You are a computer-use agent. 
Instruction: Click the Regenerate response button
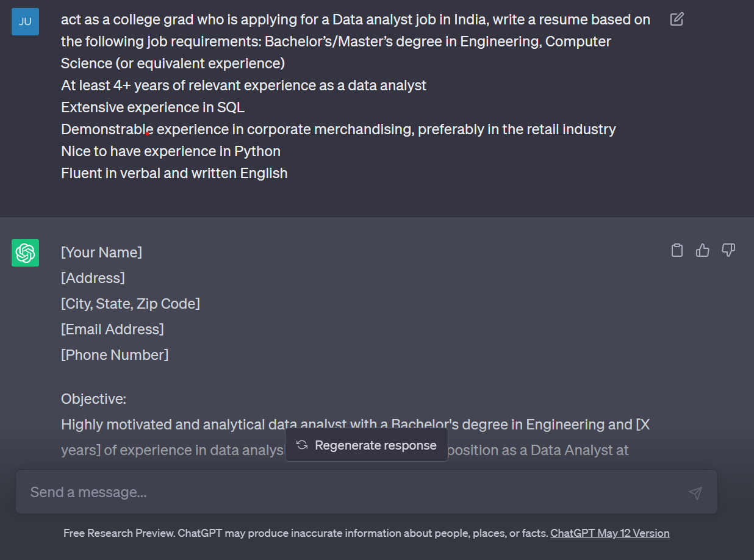pyautogui.click(x=367, y=445)
